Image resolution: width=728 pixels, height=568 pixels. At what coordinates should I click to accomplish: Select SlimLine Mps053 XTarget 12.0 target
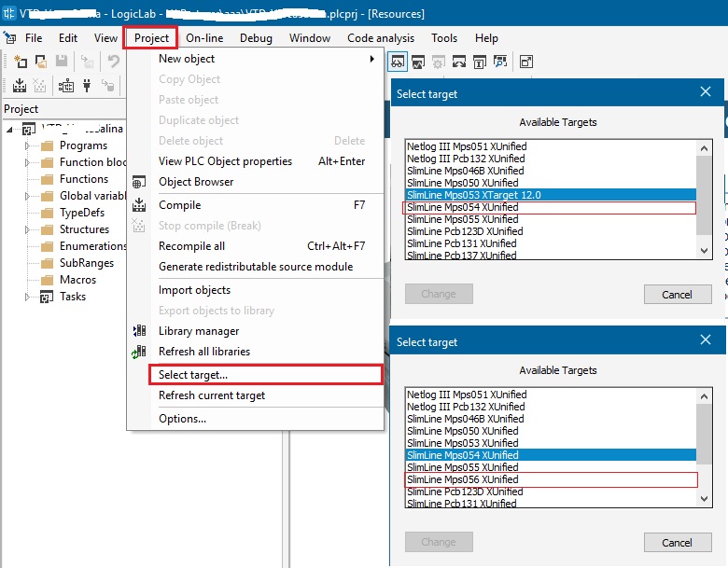551,195
